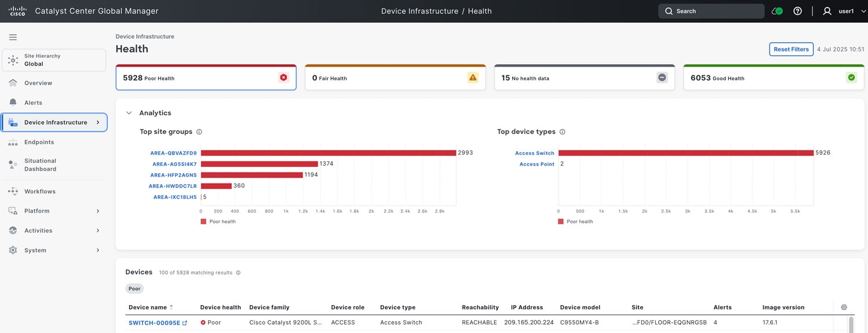Click the red Access Switch bar in chart

[686, 153]
